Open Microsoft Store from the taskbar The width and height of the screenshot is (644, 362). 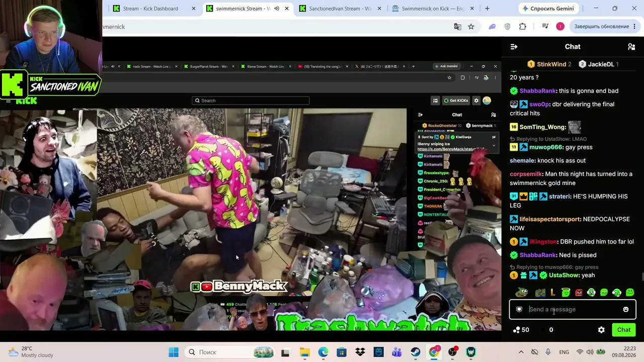(342, 352)
